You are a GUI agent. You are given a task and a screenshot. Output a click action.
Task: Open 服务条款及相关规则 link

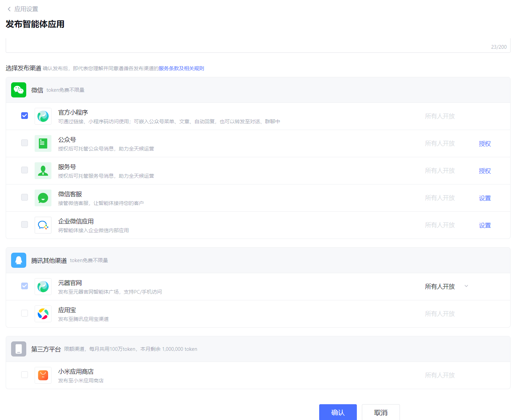182,68
